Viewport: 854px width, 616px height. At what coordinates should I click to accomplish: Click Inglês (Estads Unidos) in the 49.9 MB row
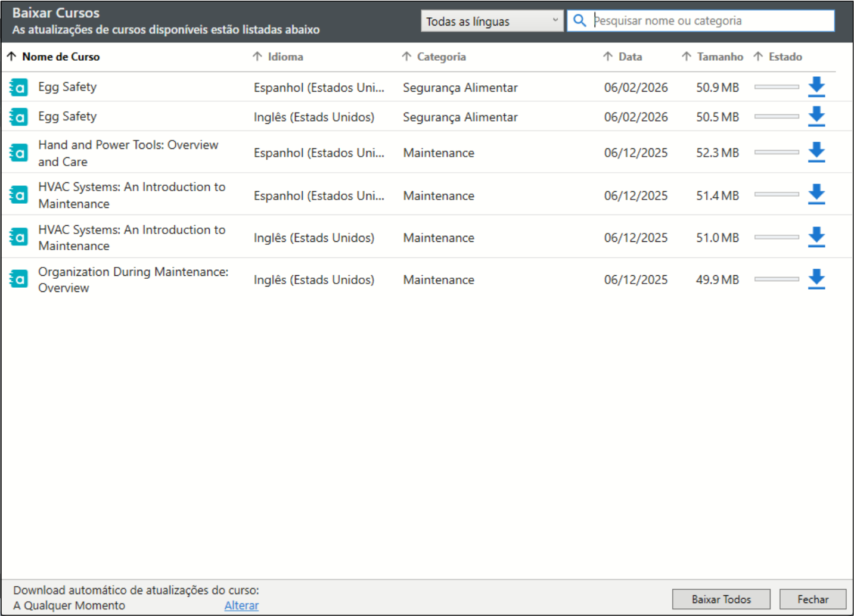(x=314, y=280)
